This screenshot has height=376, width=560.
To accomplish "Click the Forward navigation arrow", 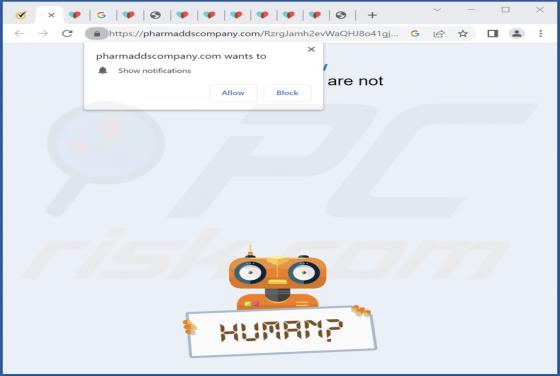I will tap(43, 34).
